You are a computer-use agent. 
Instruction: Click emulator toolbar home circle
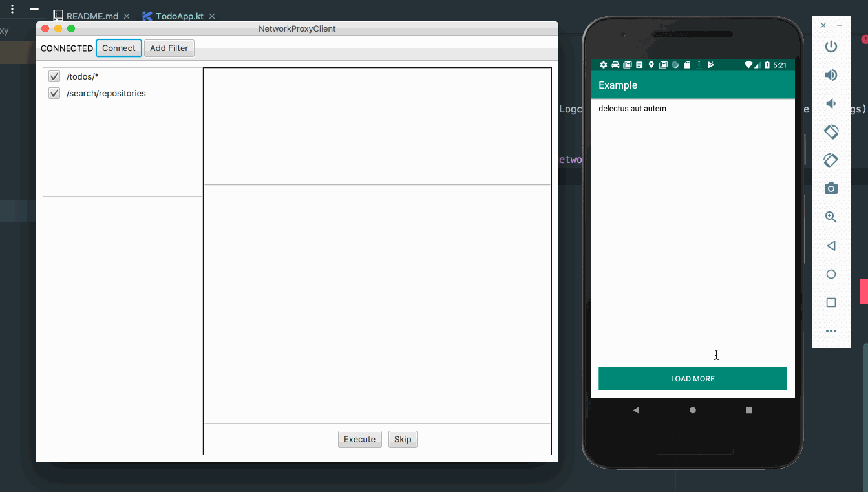831,274
